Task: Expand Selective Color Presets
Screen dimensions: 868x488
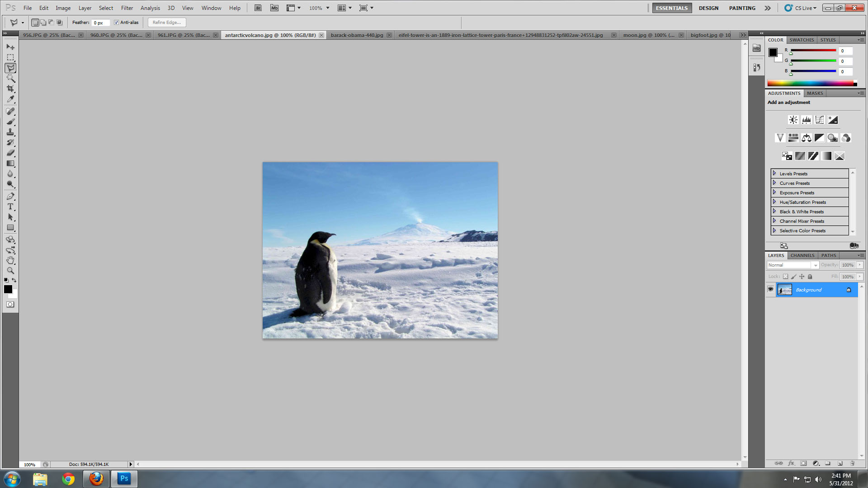Action: point(774,230)
